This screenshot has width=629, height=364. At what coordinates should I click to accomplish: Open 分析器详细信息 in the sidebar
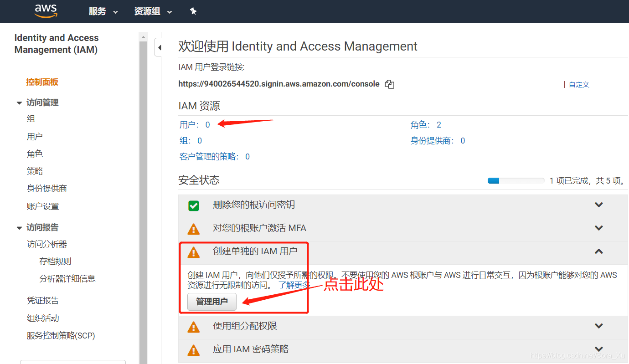coord(67,278)
